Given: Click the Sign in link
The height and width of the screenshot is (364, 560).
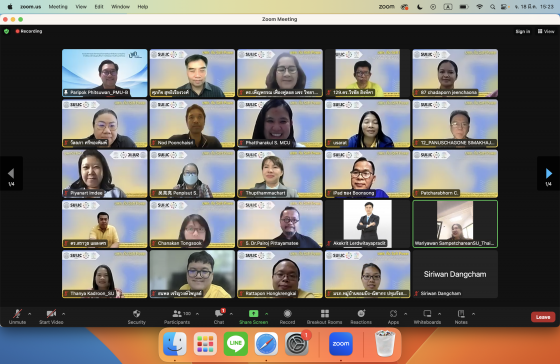Looking at the screenshot, I should [x=522, y=31].
